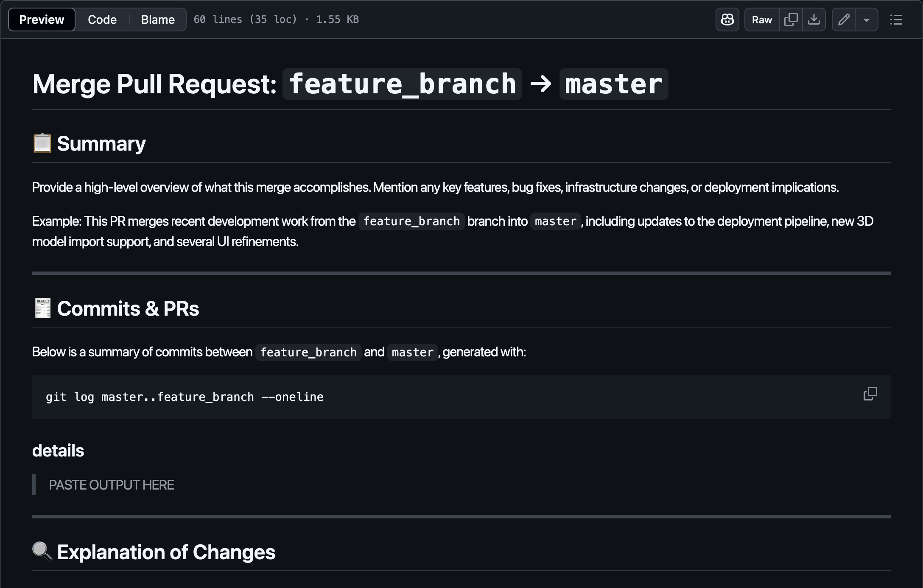Image resolution: width=923 pixels, height=588 pixels.
Task: Expand more edit options dropdown arrow
Action: click(x=867, y=20)
